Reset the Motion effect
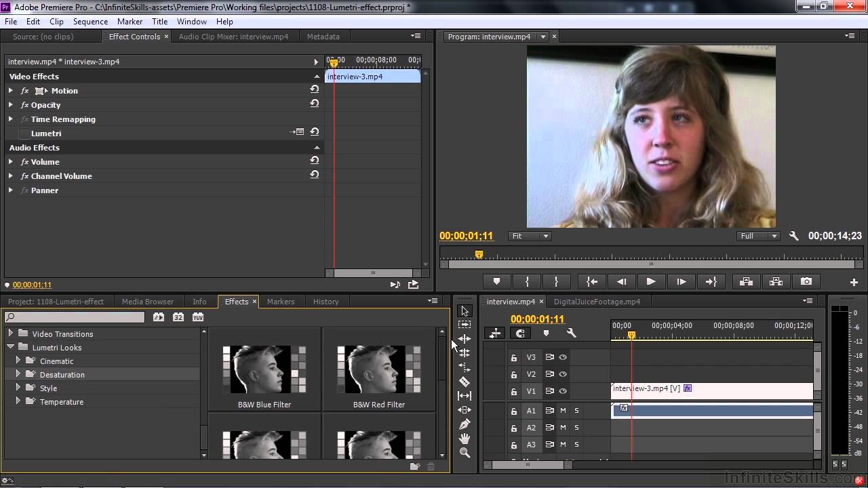This screenshot has width=868, height=488. click(315, 89)
